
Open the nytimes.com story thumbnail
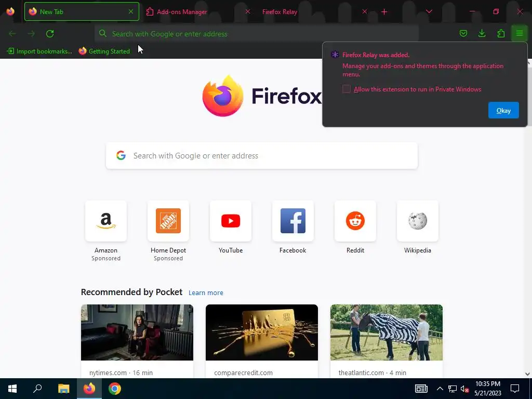coord(137,332)
